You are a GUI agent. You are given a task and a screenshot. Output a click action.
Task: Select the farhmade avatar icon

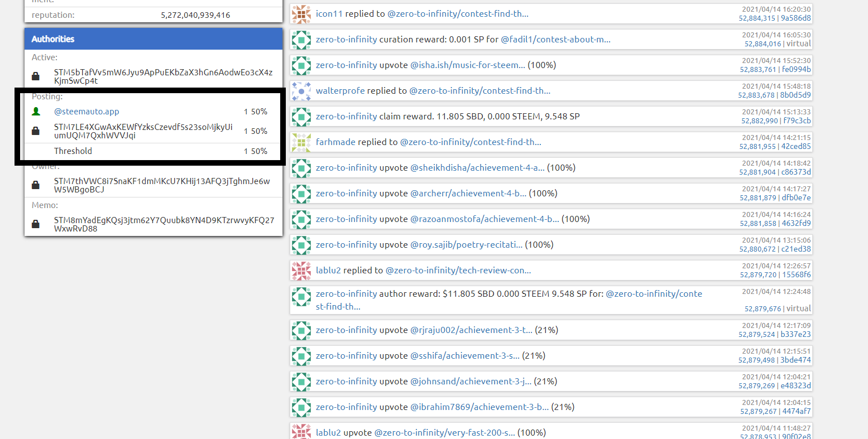pyautogui.click(x=301, y=142)
